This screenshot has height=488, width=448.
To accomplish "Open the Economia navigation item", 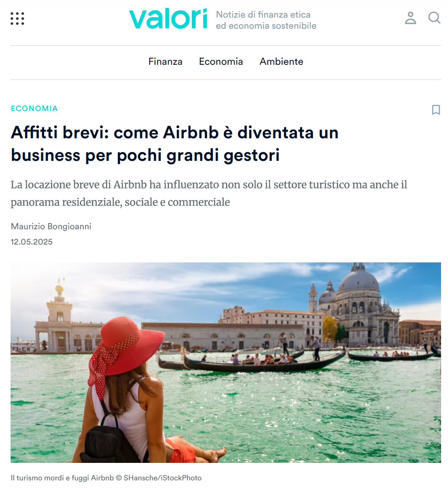I will point(221,62).
